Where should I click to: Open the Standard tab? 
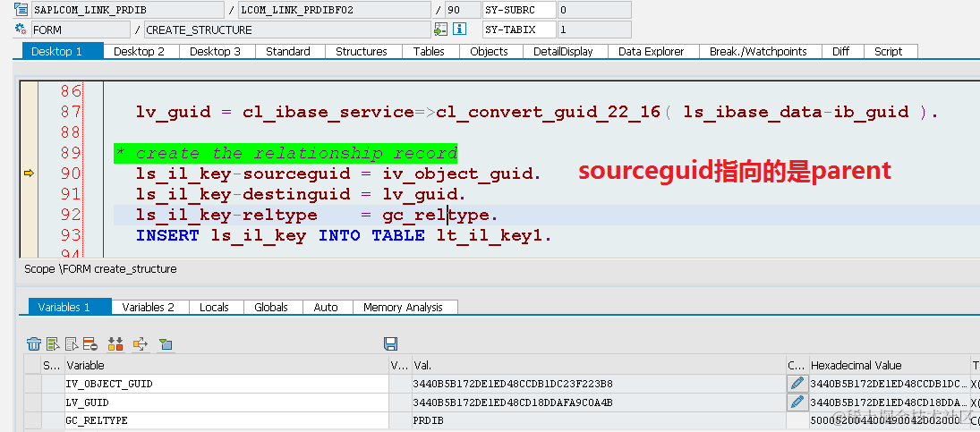pos(288,51)
